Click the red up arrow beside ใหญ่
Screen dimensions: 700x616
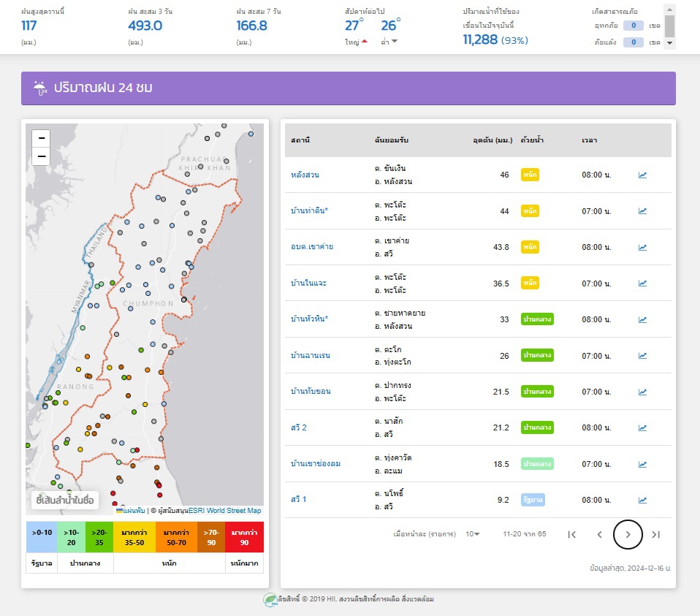[364, 41]
